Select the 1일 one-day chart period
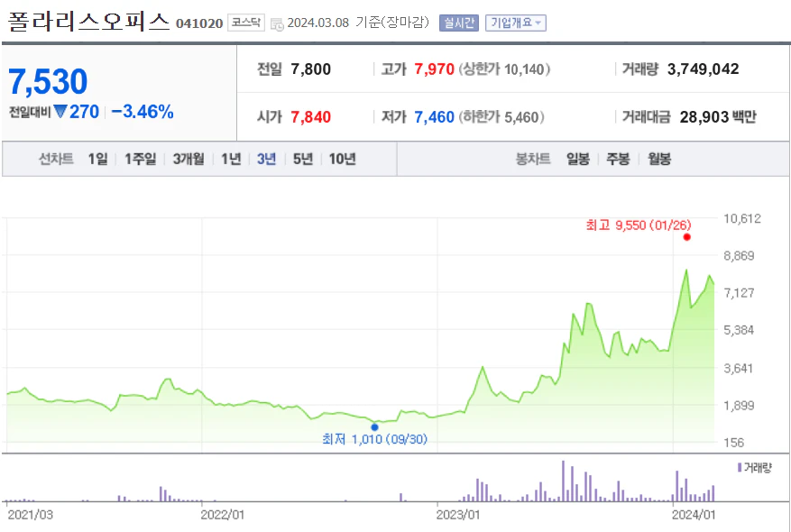This screenshot has height=532, width=791. click(97, 158)
